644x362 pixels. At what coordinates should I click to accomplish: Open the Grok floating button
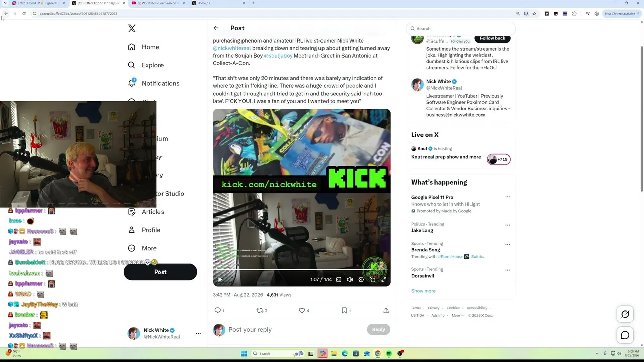pos(625,314)
